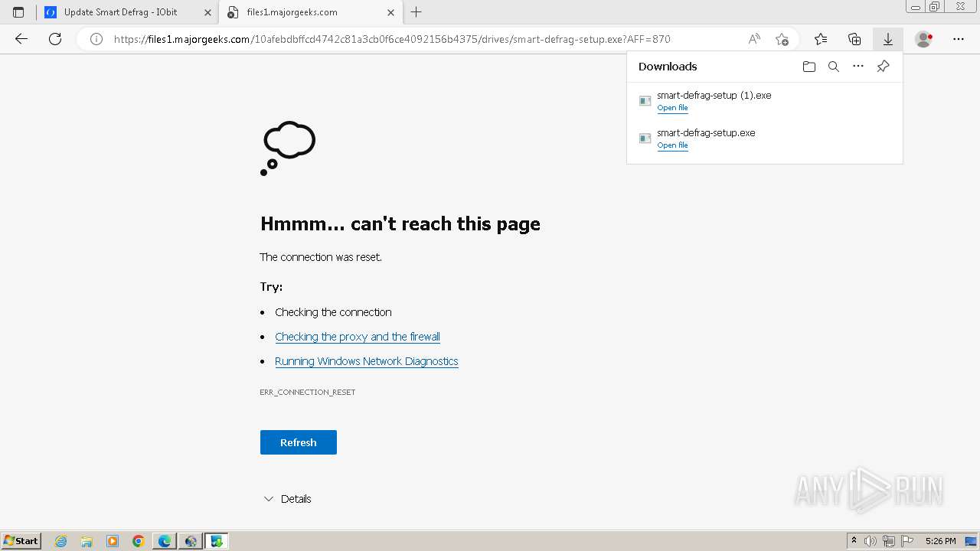This screenshot has height=551, width=980.
Task: Click the ERR_CONNECTION_RESET error code text
Action: (308, 392)
